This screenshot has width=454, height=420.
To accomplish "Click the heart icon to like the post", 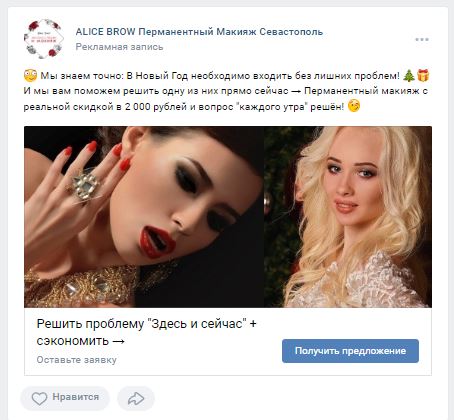I will (39, 398).
